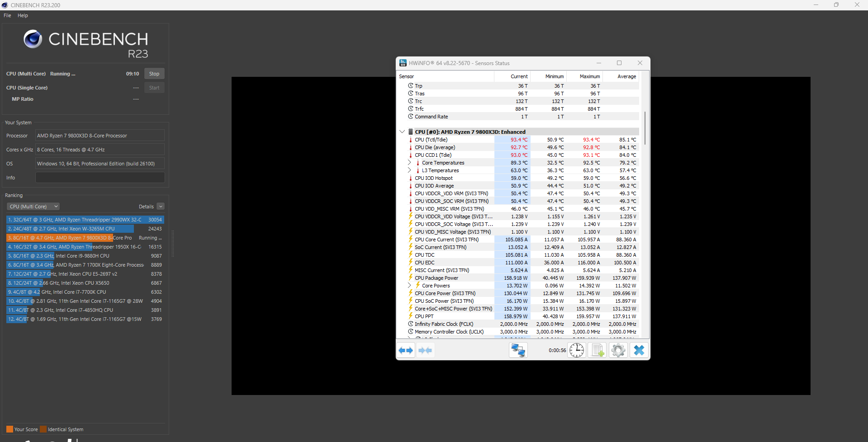Click the Cinebench R23 sphere logo

pyautogui.click(x=33, y=39)
